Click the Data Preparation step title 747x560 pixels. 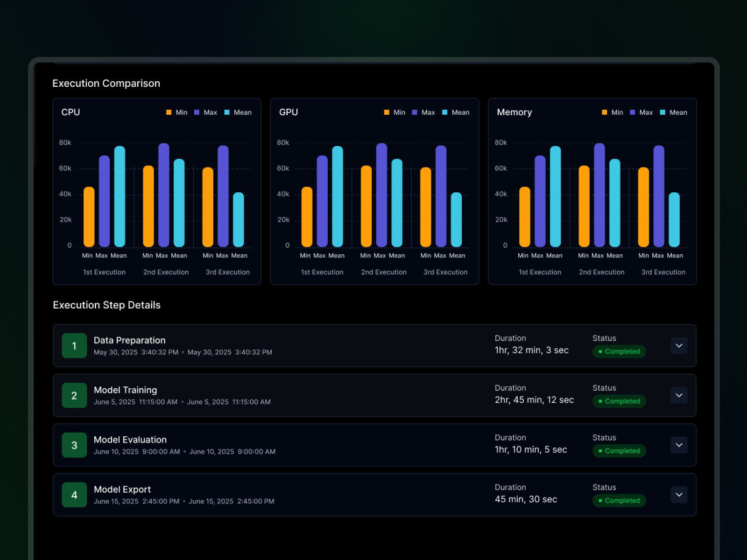coord(130,340)
